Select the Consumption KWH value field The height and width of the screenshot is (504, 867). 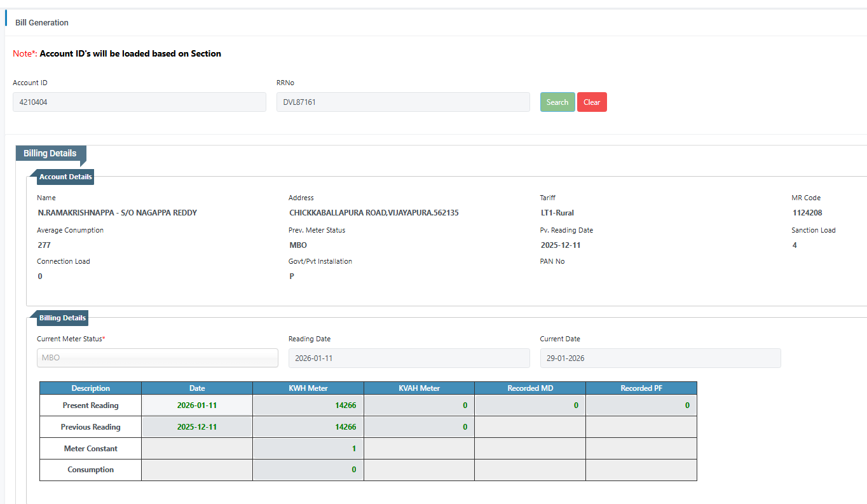point(308,470)
